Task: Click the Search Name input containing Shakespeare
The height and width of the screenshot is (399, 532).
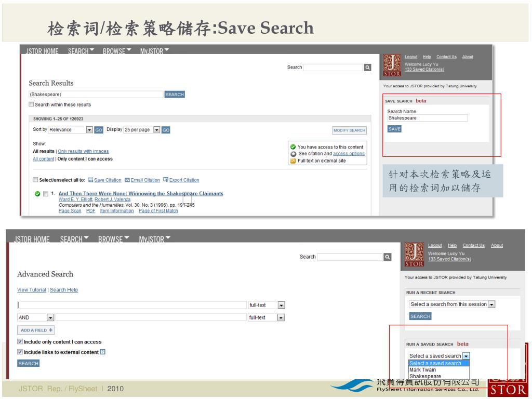Action: 428,118
